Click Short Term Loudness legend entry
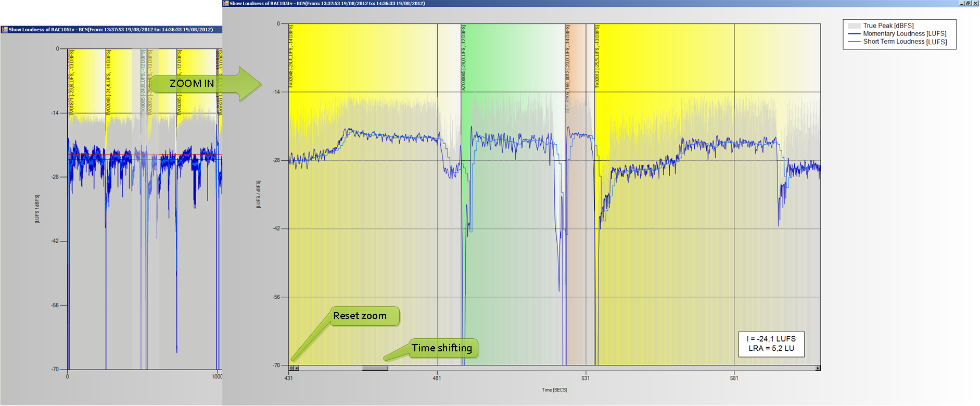980x406 pixels. [x=905, y=42]
